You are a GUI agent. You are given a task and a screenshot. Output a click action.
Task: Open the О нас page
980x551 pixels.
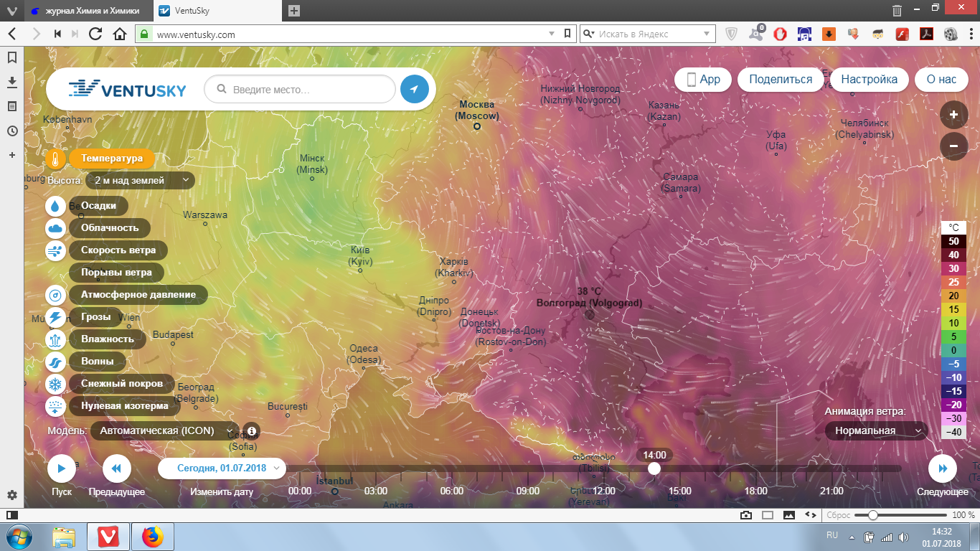pos(941,80)
